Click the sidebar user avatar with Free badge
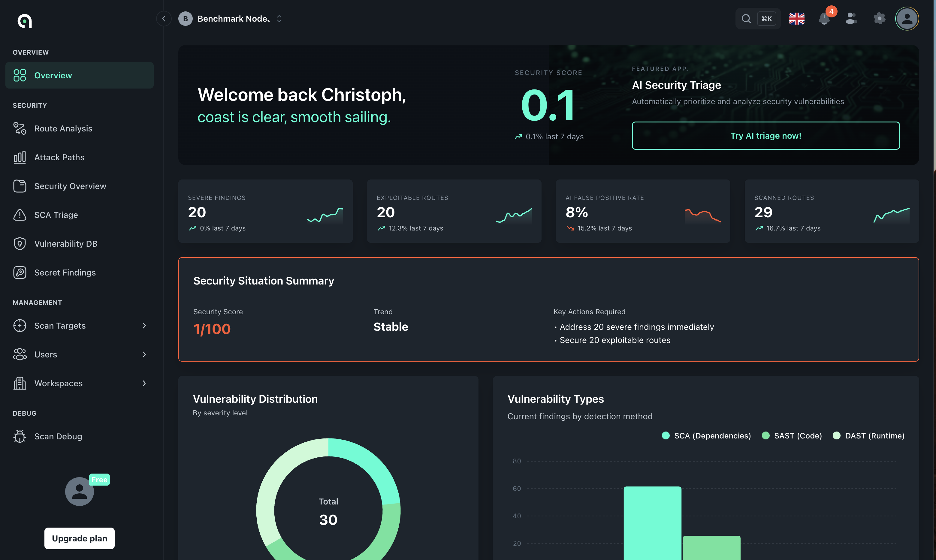Screen dimensions: 936x560 tap(80, 491)
